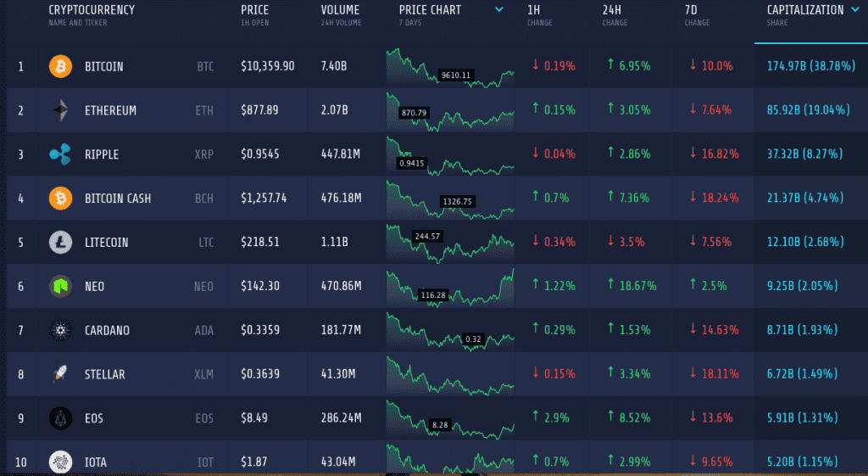Click Ripple price $0.9545

[x=259, y=154]
